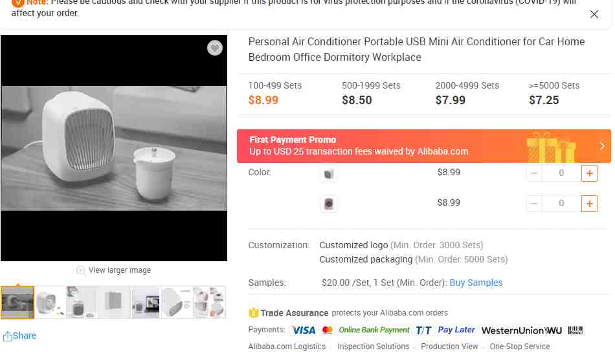Click the Buy Samples link
The image size is (615, 364).
(476, 283)
